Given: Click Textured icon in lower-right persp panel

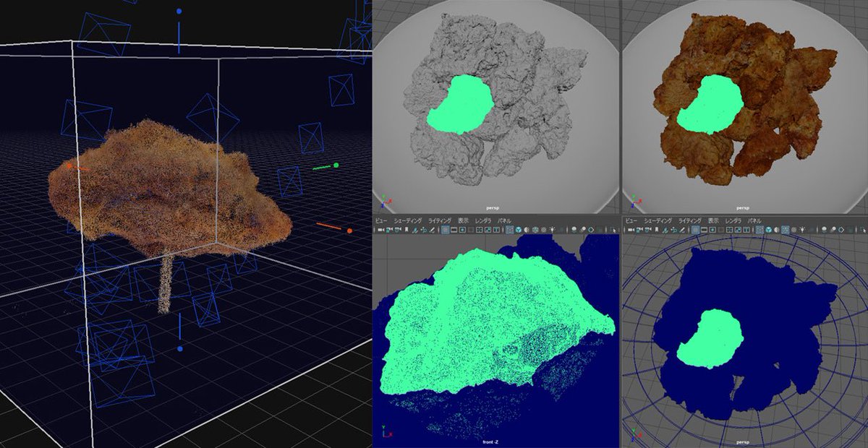Looking at the screenshot, I should [x=793, y=230].
